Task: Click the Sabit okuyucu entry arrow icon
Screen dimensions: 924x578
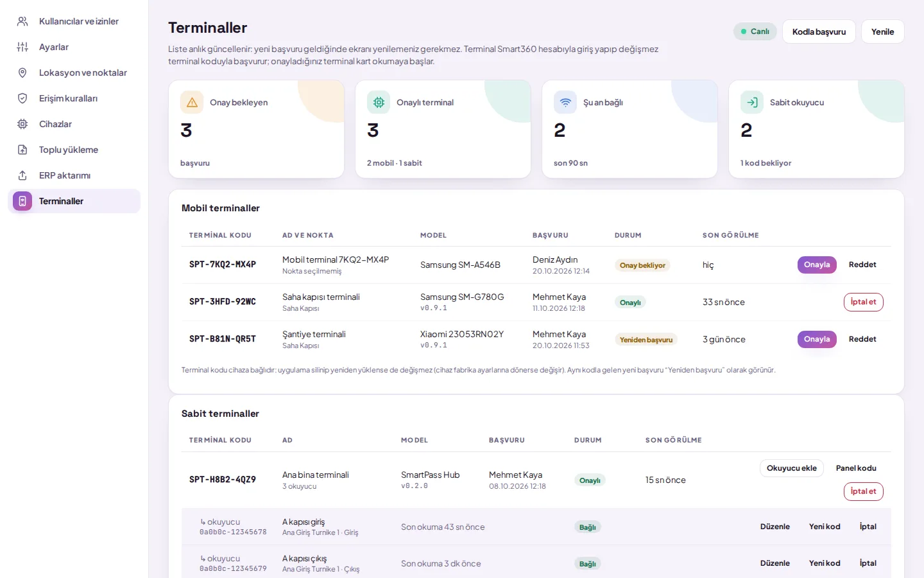Action: pyautogui.click(x=752, y=102)
